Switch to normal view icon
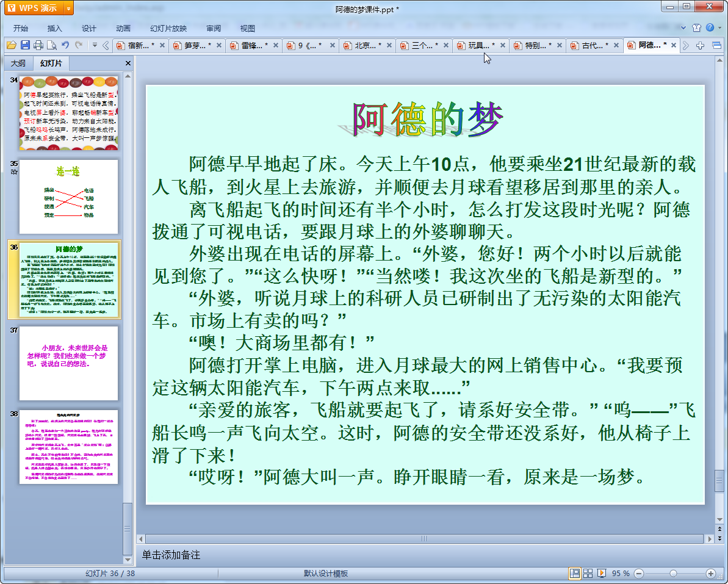Image resolution: width=728 pixels, height=584 pixels. point(574,574)
